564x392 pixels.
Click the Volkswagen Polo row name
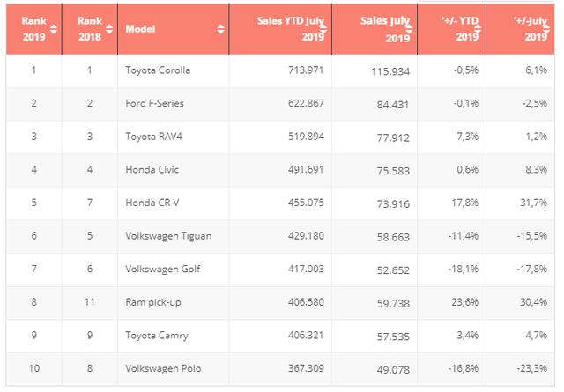pos(163,368)
